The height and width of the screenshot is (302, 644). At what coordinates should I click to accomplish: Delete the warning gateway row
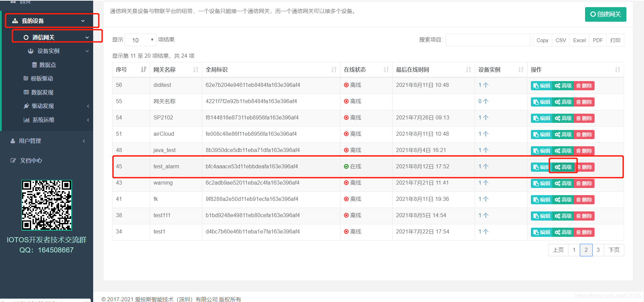(x=584, y=184)
